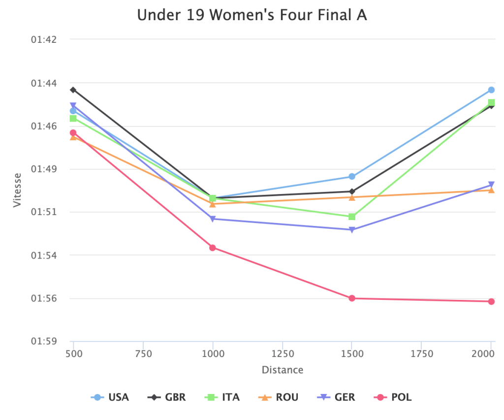Toggle the ITA series legend label

click(230, 397)
